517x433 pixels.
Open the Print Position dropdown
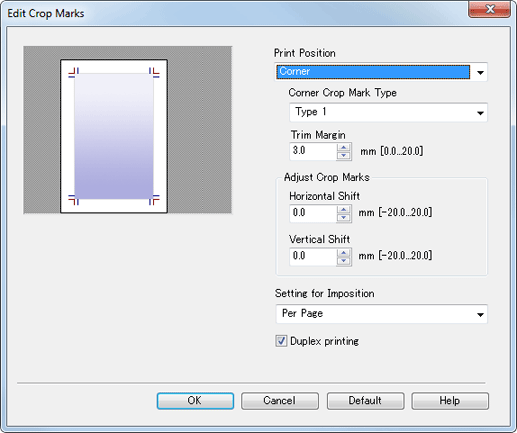(381, 72)
